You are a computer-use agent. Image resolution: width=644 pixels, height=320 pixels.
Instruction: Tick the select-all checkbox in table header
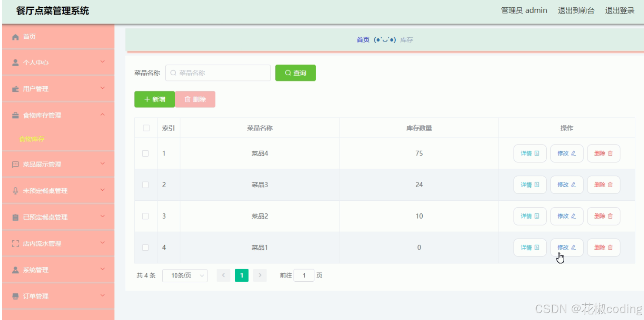(146, 128)
